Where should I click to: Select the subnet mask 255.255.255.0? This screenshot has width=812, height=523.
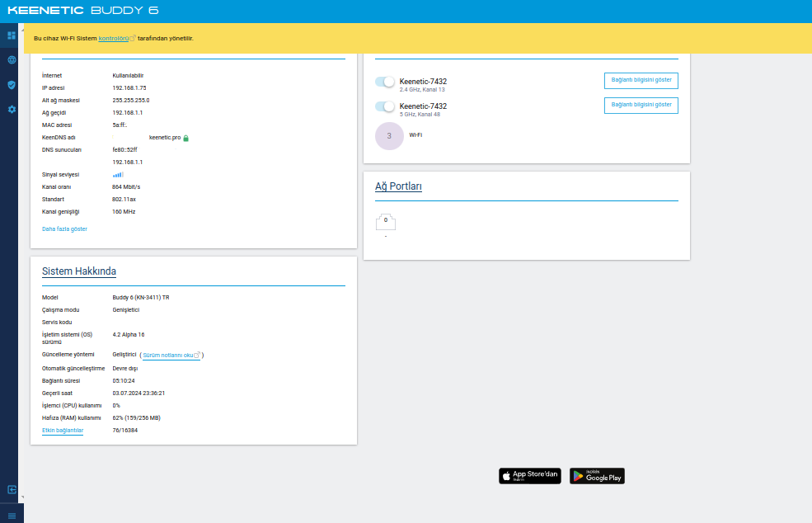131,101
